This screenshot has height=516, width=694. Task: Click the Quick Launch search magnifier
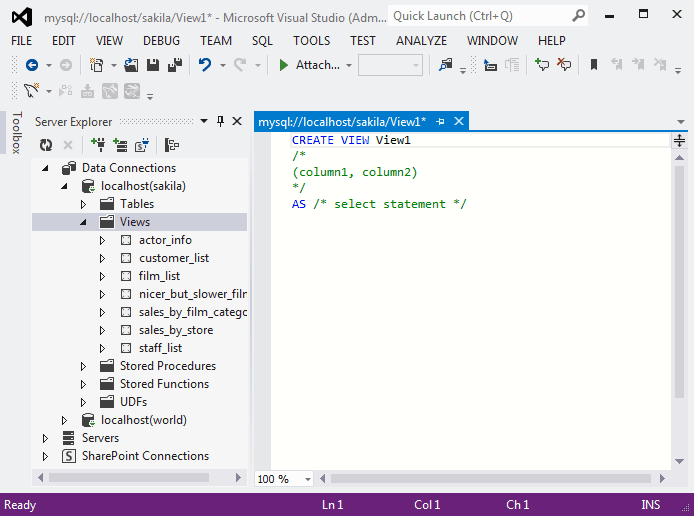(x=578, y=16)
